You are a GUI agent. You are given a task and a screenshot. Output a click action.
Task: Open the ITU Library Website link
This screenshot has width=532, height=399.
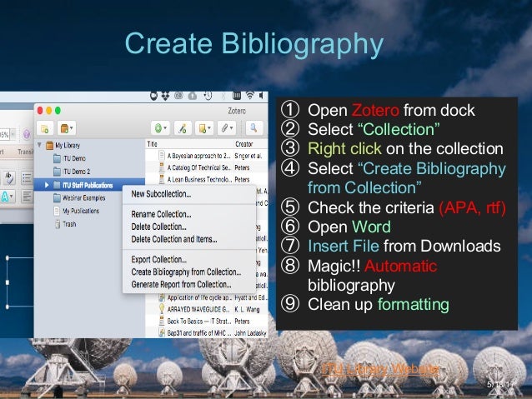pyautogui.click(x=380, y=368)
